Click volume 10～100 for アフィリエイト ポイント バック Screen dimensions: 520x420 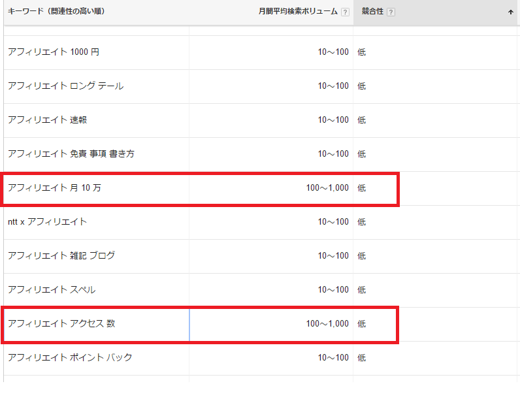(333, 358)
